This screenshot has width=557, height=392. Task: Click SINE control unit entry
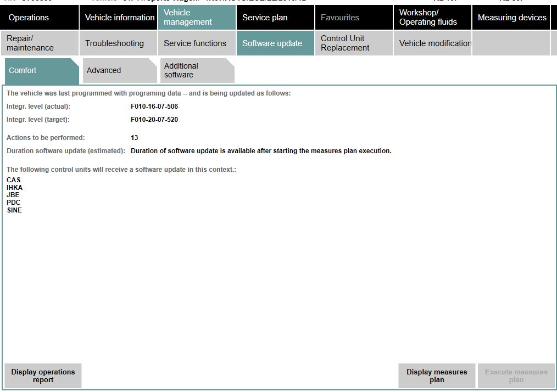coord(14,210)
